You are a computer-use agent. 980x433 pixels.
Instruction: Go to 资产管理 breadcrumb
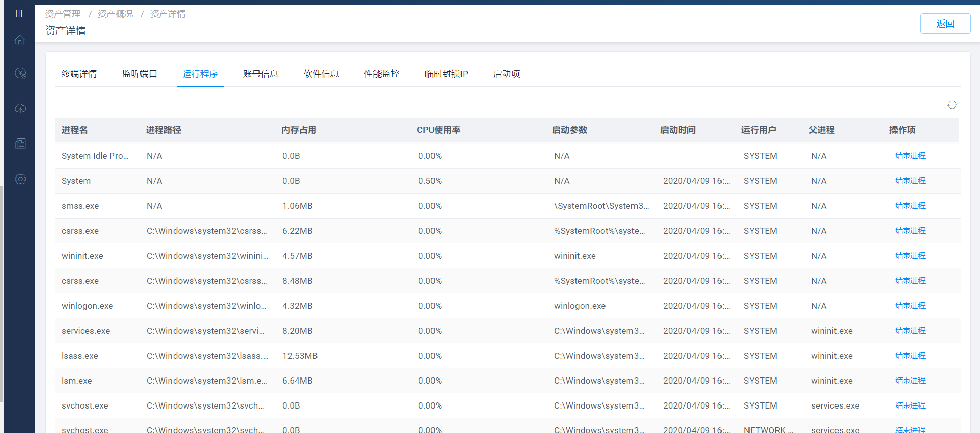[63, 14]
